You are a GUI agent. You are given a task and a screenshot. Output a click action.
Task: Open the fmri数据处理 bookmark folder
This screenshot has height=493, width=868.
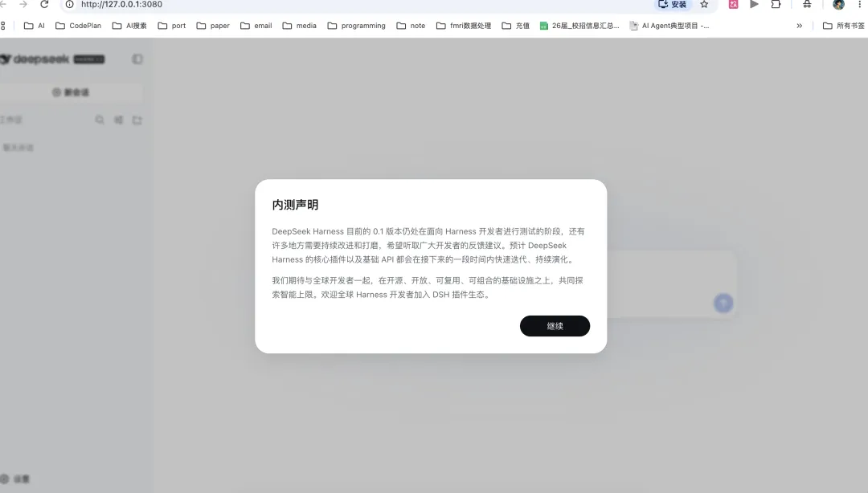pos(464,26)
